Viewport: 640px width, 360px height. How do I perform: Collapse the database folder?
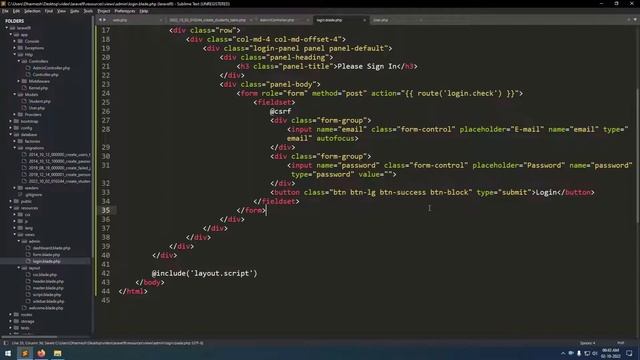click(x=11, y=134)
